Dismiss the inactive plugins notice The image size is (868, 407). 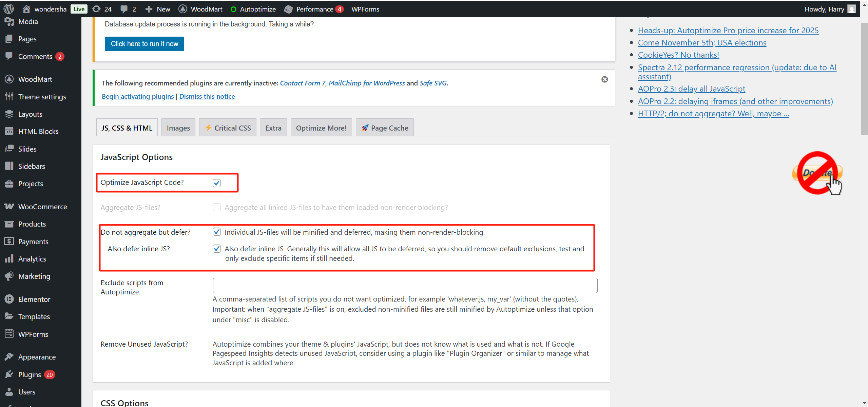(604, 79)
